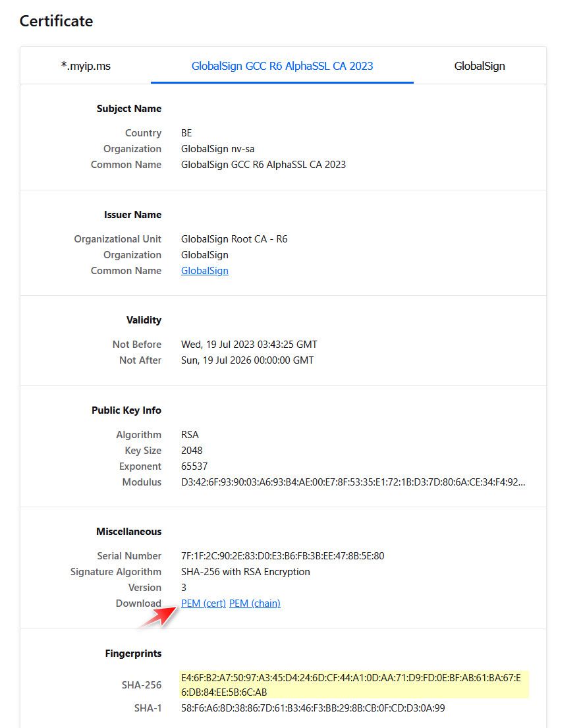Click the Public Key Info heading
Screen dimensions: 583x728
click(x=126, y=410)
